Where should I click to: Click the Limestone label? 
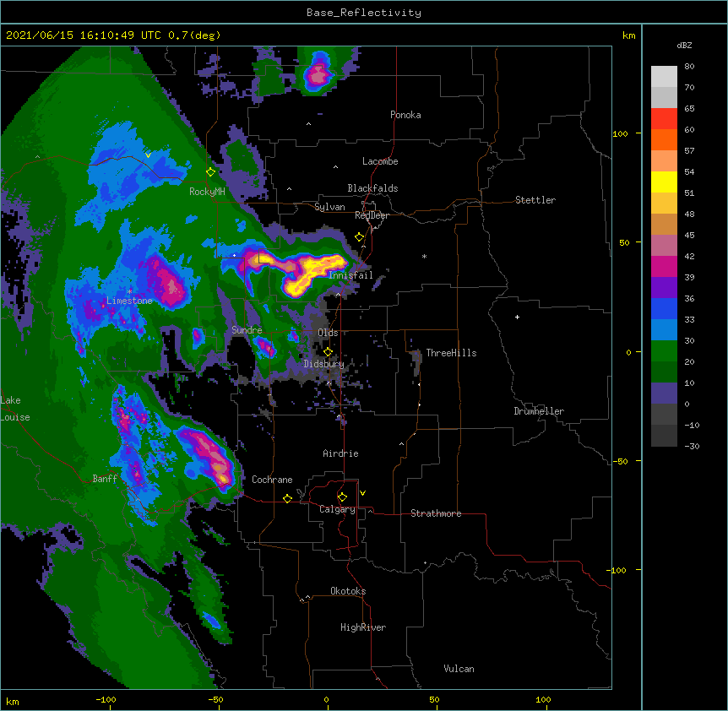[129, 301]
